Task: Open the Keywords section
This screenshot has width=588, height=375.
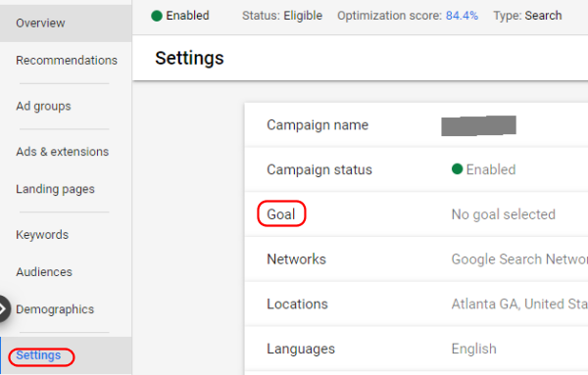Action: coord(42,235)
